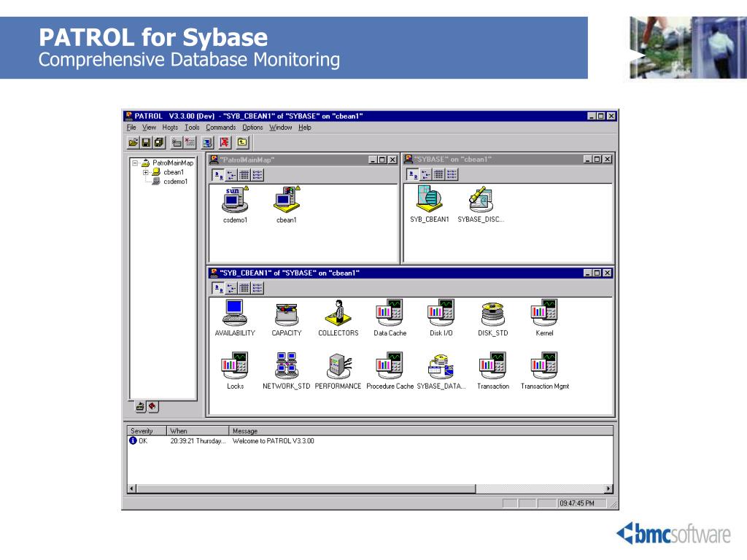Select the "Welcome to PATROL V3.3.00" message
Image resolution: width=747 pixels, height=560 pixels.
click(x=273, y=441)
